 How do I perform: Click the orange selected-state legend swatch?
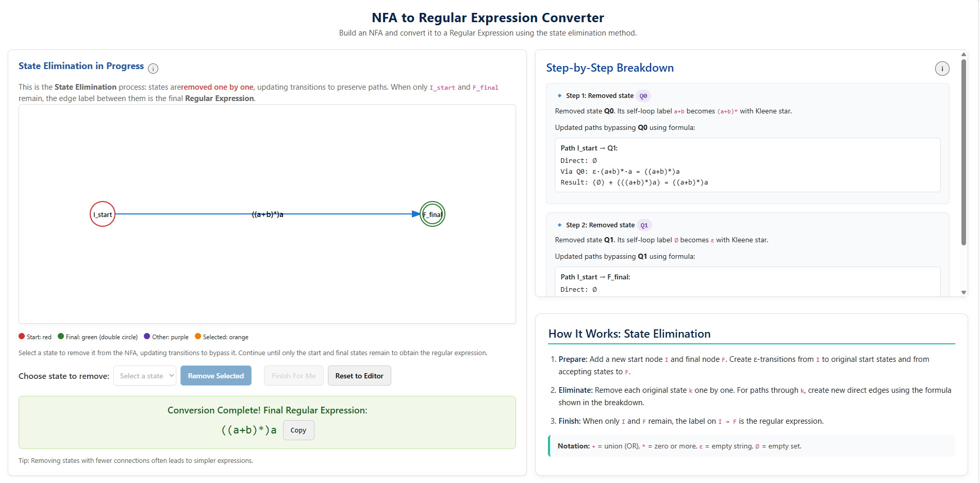coord(198,336)
